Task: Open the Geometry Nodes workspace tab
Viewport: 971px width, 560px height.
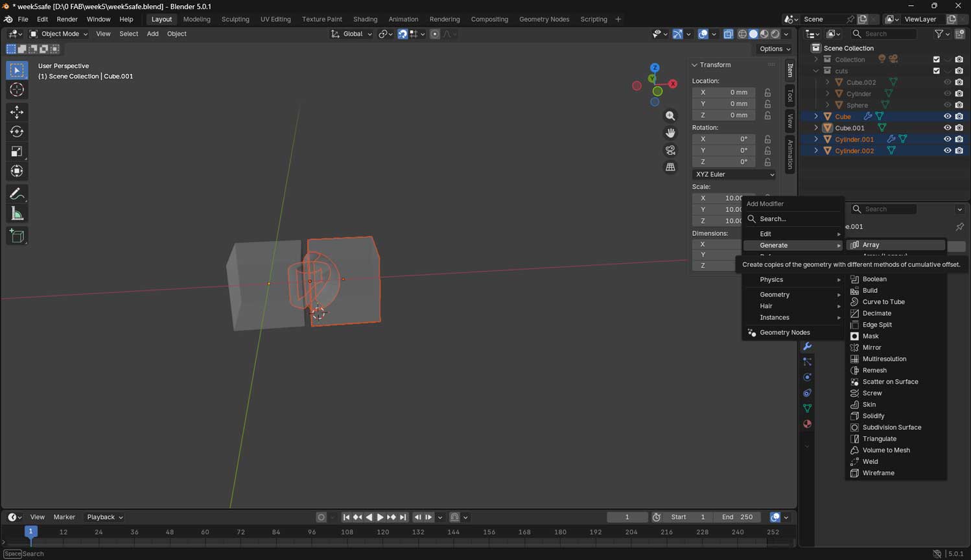Action: [x=544, y=19]
